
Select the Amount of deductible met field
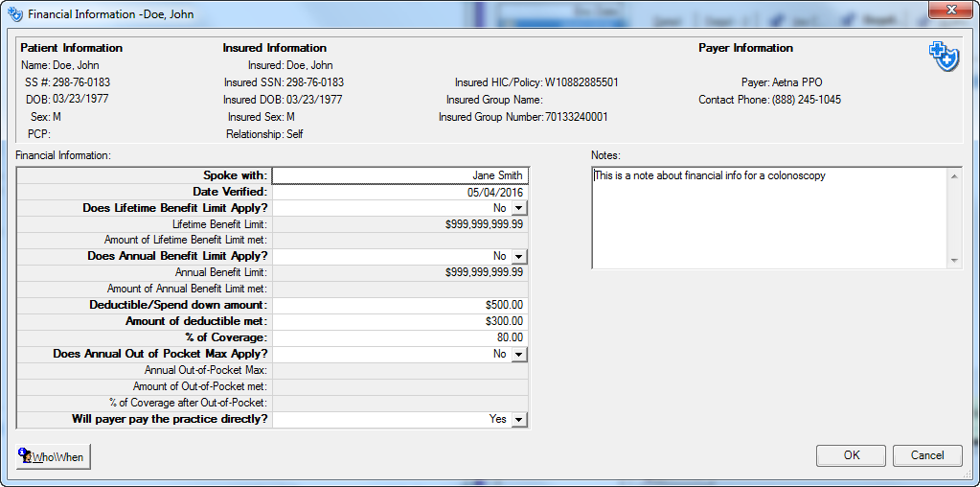pyautogui.click(x=400, y=321)
